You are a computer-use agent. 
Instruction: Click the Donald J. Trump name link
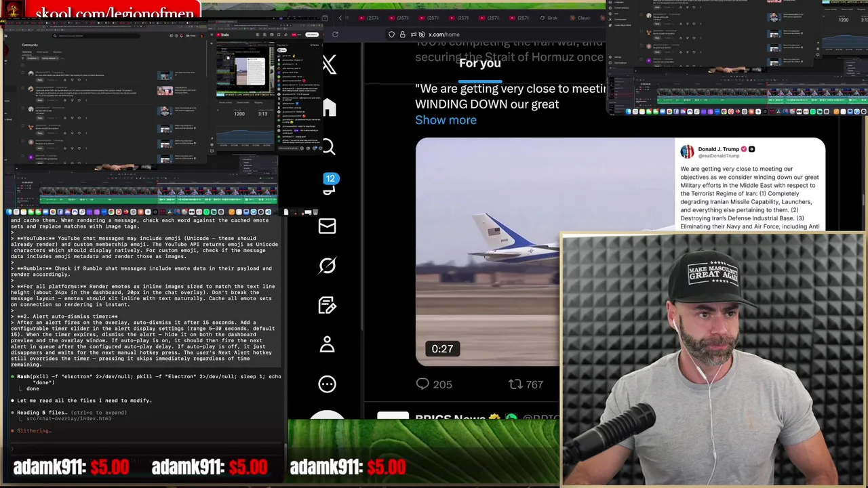click(x=718, y=149)
